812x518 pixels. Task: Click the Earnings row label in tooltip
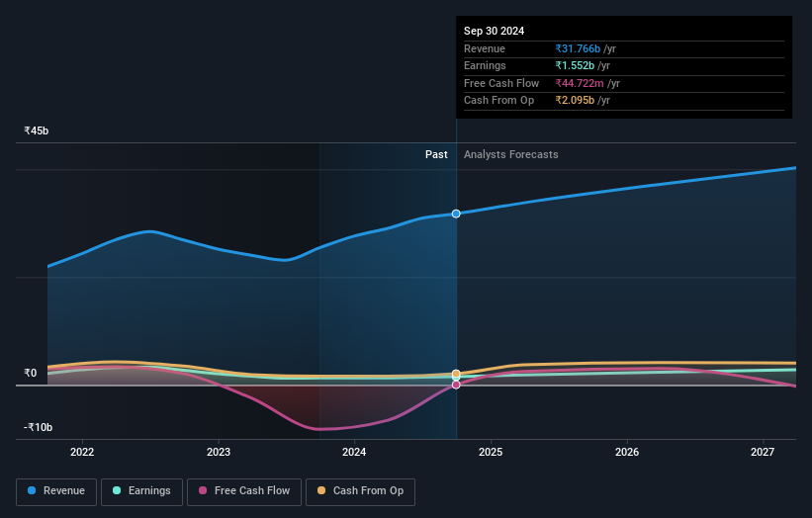pyautogui.click(x=485, y=65)
